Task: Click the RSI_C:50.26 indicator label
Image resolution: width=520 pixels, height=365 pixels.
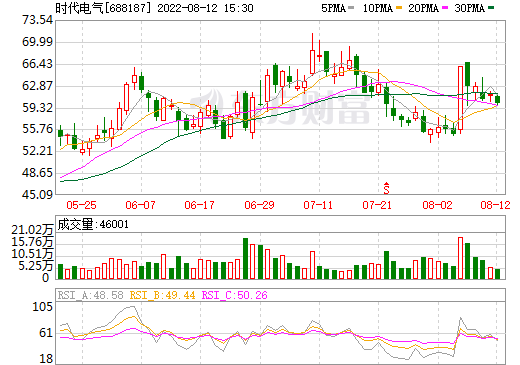Action: [235, 295]
